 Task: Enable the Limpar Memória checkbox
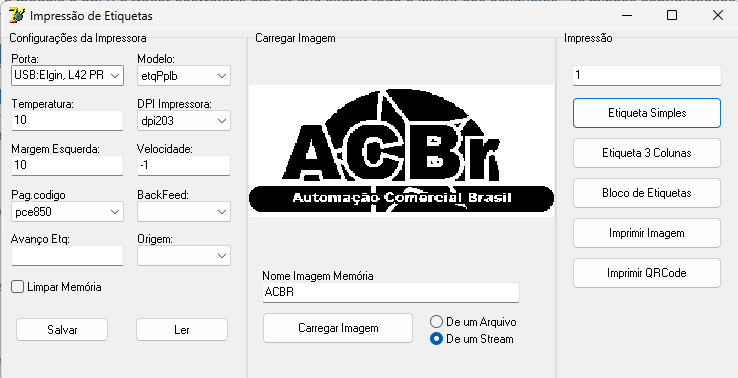tap(17, 287)
